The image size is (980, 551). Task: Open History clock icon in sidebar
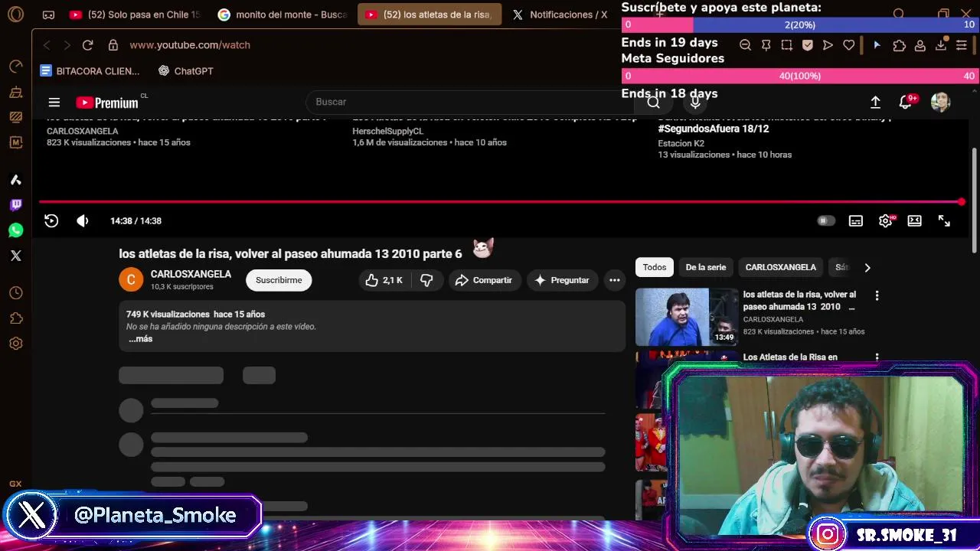tap(15, 293)
